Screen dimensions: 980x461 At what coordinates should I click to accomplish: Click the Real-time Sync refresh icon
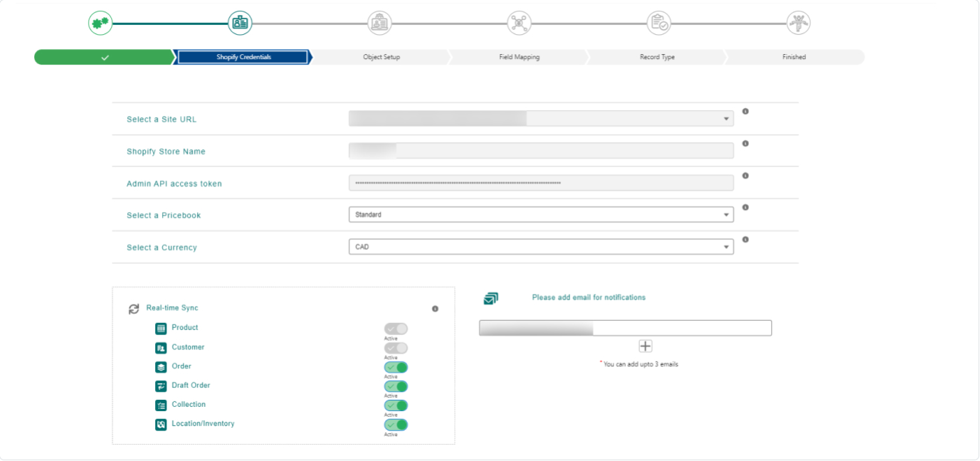click(134, 309)
